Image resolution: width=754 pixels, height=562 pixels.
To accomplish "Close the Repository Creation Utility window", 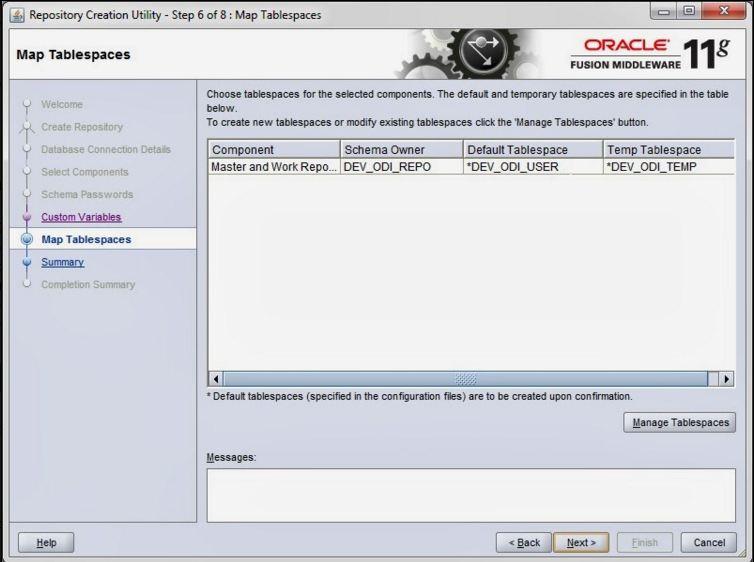I will [x=724, y=12].
